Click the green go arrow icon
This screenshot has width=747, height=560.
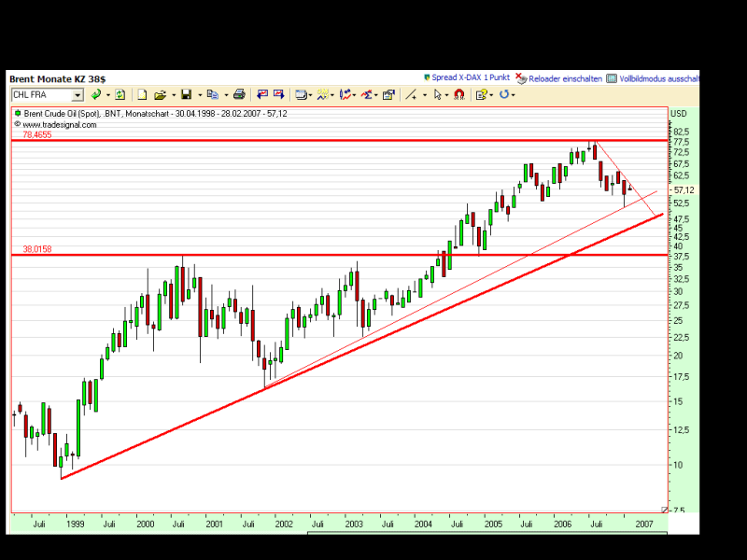[x=96, y=95]
